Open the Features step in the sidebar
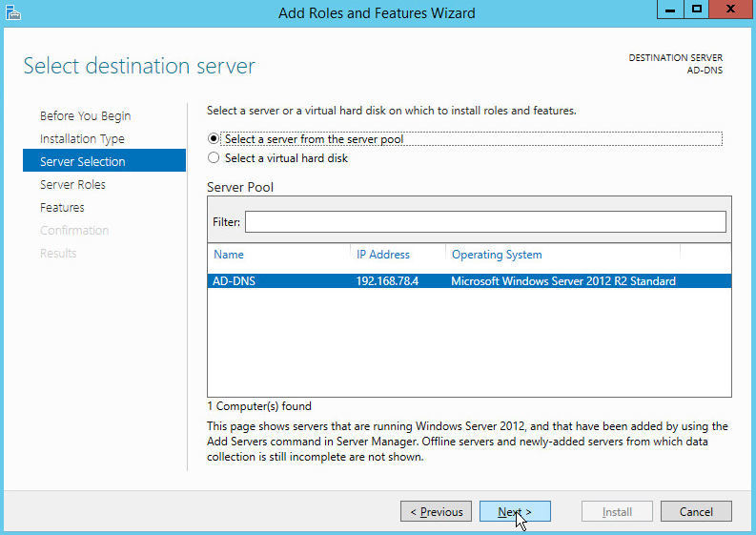 (x=62, y=207)
